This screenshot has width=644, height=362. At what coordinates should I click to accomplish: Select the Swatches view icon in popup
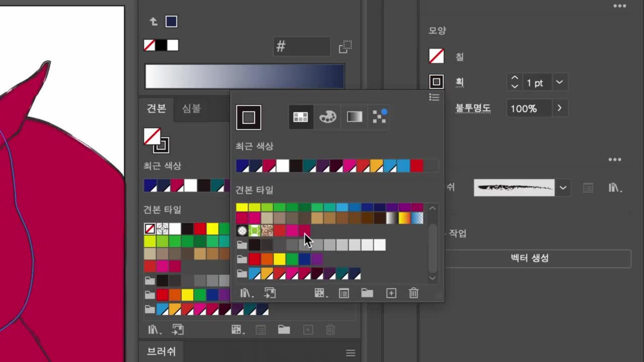point(301,117)
